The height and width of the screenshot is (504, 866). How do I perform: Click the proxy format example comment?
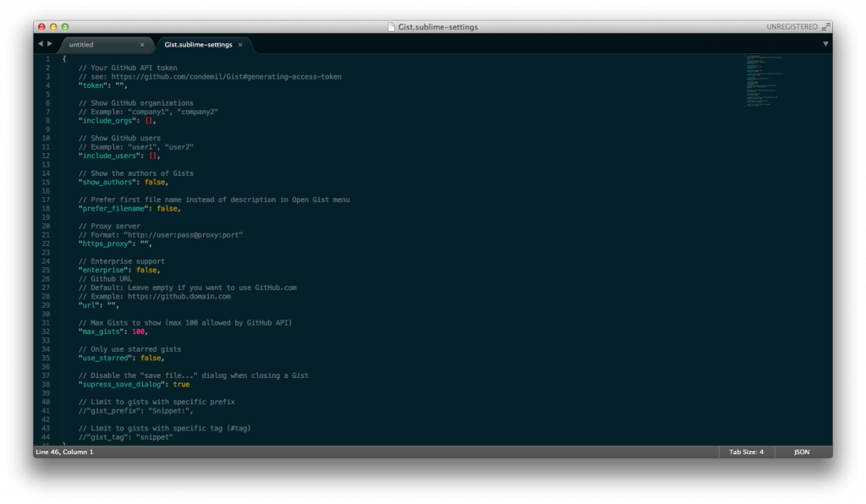coord(161,235)
